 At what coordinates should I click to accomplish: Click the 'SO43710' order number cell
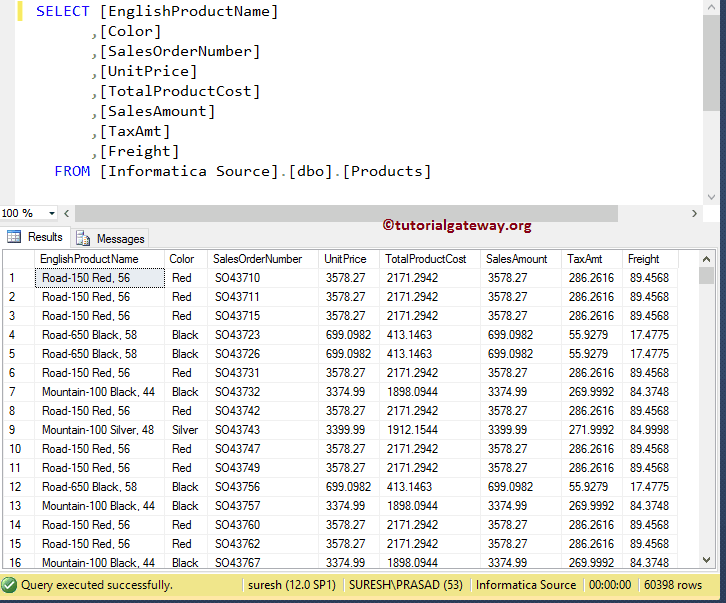point(263,278)
